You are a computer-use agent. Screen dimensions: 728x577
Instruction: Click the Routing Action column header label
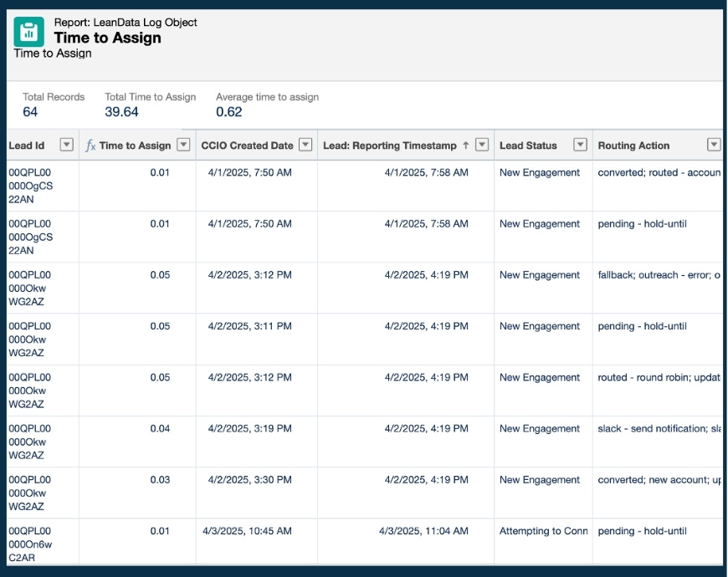tap(633, 146)
